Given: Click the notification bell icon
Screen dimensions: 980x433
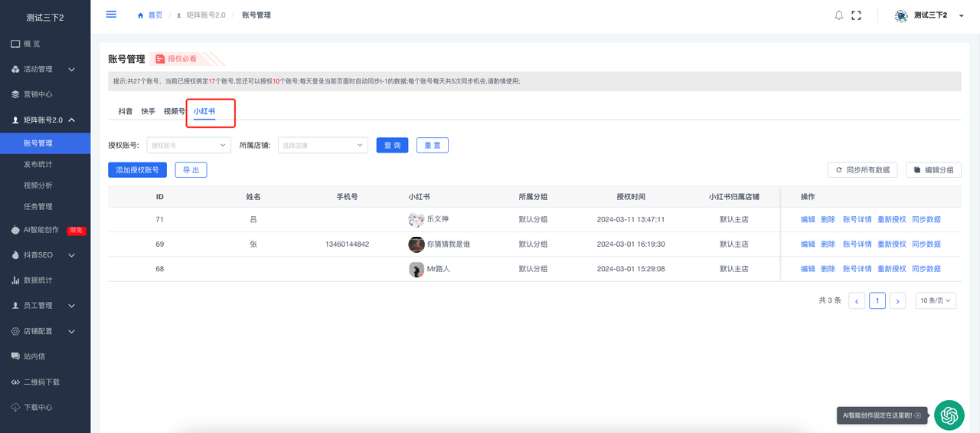Looking at the screenshot, I should 839,15.
